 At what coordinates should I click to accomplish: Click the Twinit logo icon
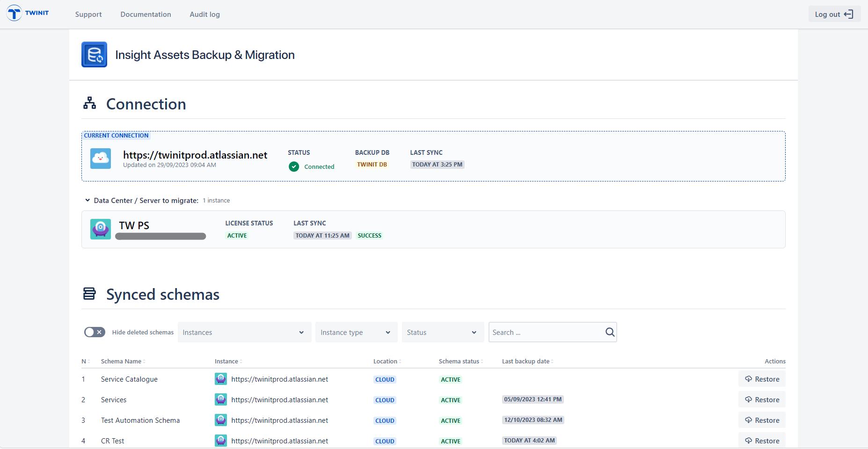14,13
